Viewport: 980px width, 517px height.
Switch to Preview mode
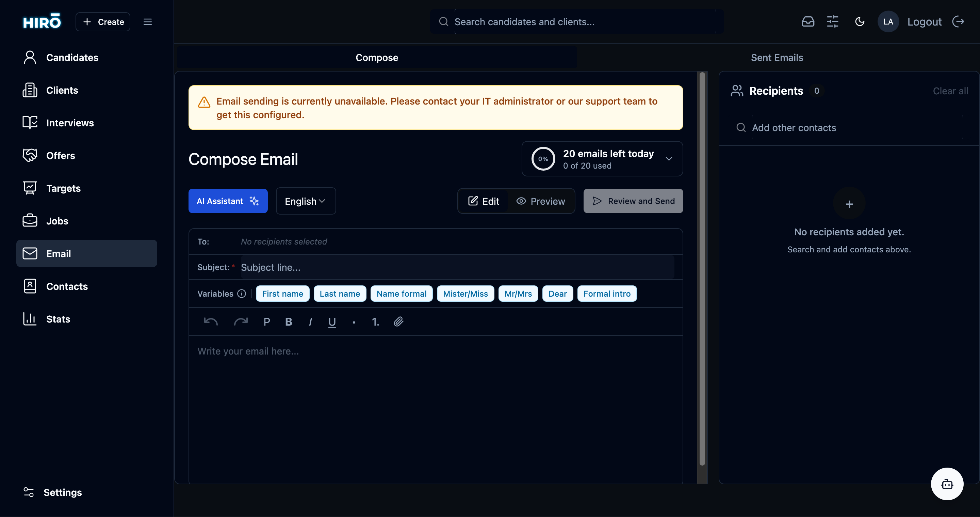click(541, 201)
